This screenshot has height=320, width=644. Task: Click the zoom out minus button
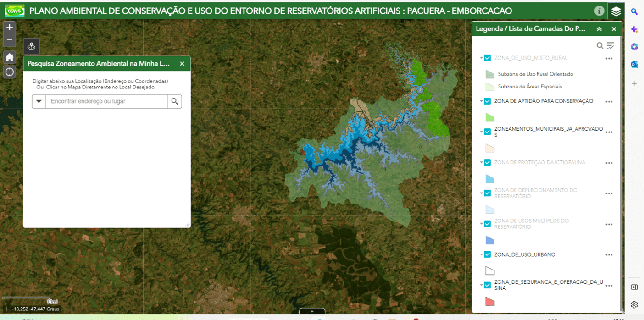point(10,40)
